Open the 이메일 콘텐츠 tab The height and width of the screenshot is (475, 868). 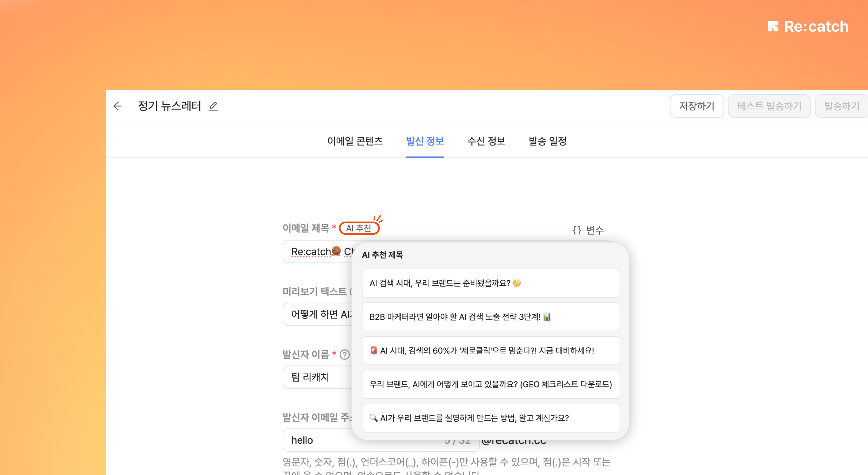[x=355, y=141]
